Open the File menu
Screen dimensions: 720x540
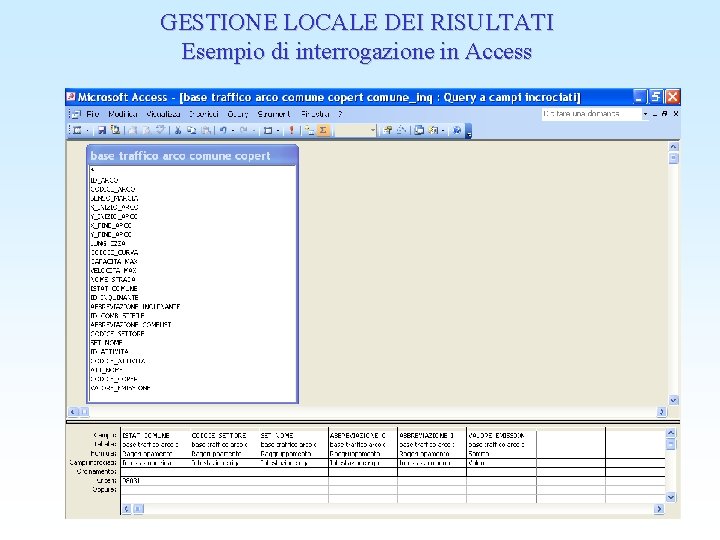(x=93, y=114)
